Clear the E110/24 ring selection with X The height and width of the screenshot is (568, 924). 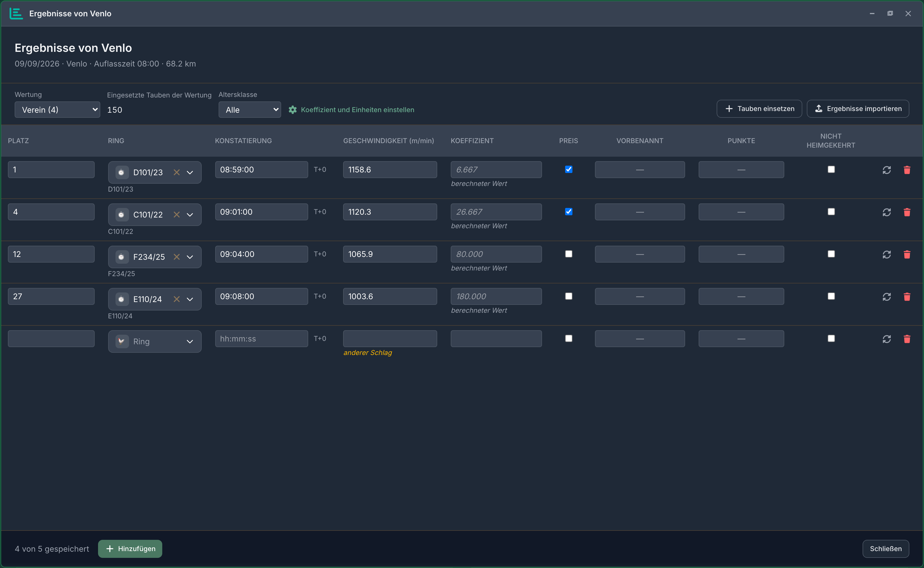[x=177, y=299]
